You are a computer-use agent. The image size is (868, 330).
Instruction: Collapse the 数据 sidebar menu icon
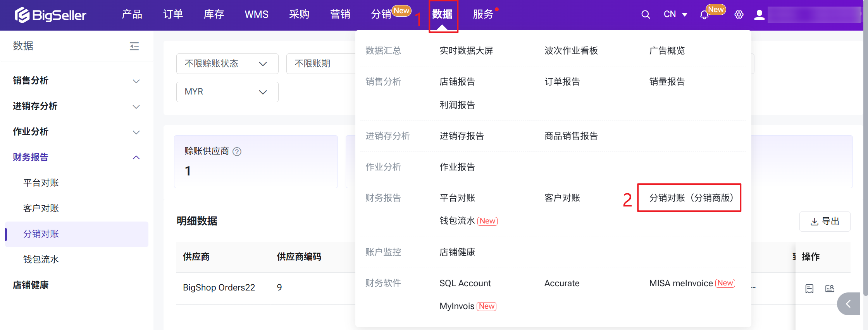pos(134,46)
